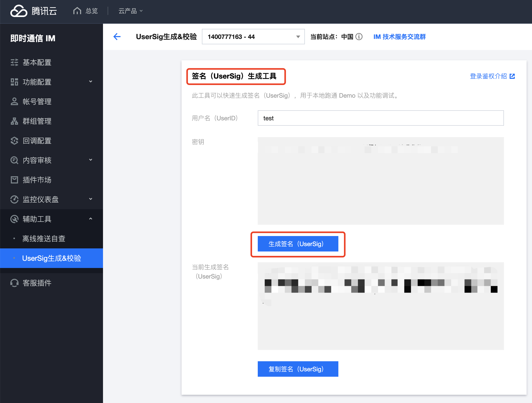Viewport: 532px width, 403px height.
Task: Click 复制签名（UserSig）button
Action: coord(298,369)
